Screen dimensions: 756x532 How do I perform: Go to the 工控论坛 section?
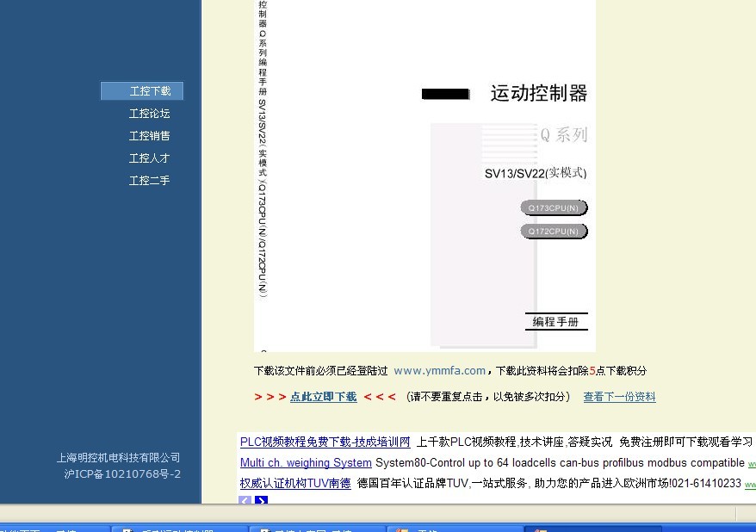150,114
